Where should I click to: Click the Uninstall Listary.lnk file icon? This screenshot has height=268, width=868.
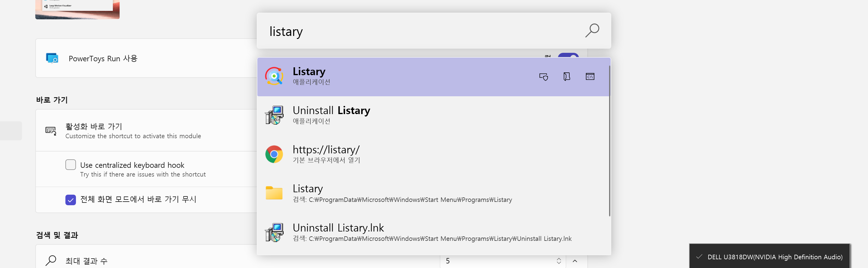[x=274, y=232]
